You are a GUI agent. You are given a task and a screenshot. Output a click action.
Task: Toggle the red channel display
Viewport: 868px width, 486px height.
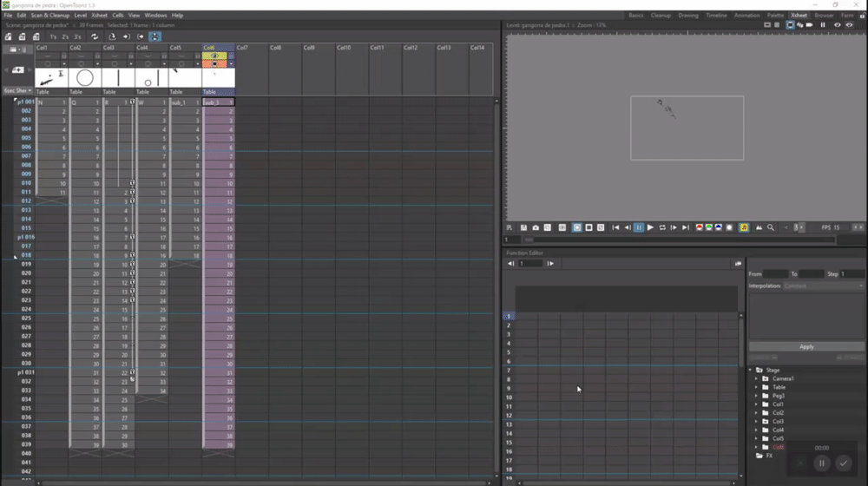click(x=699, y=227)
